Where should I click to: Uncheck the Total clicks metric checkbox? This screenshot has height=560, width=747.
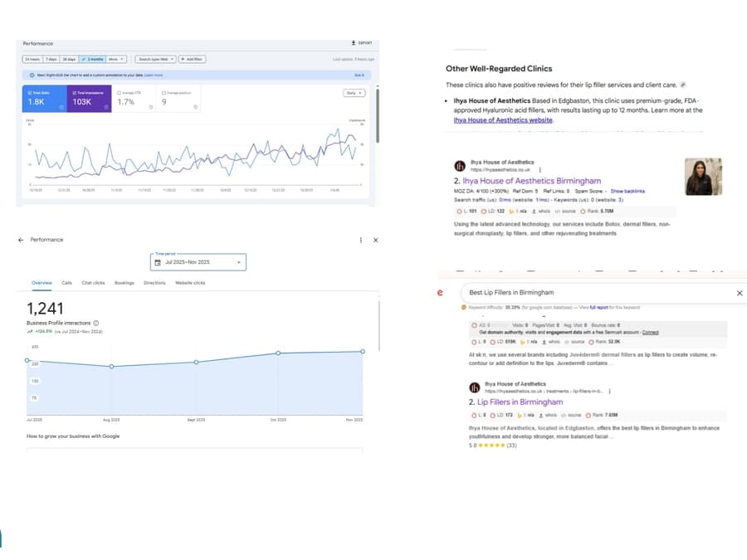click(30, 93)
